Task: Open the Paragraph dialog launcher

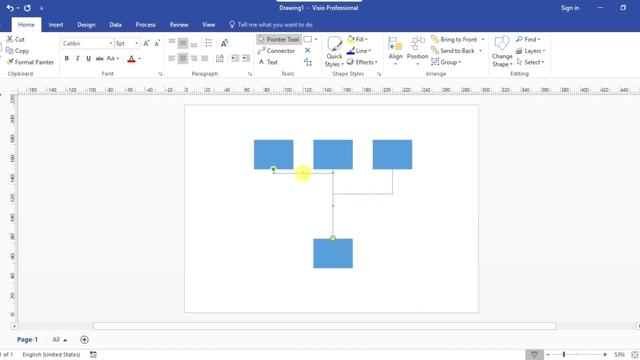Action: (249, 74)
